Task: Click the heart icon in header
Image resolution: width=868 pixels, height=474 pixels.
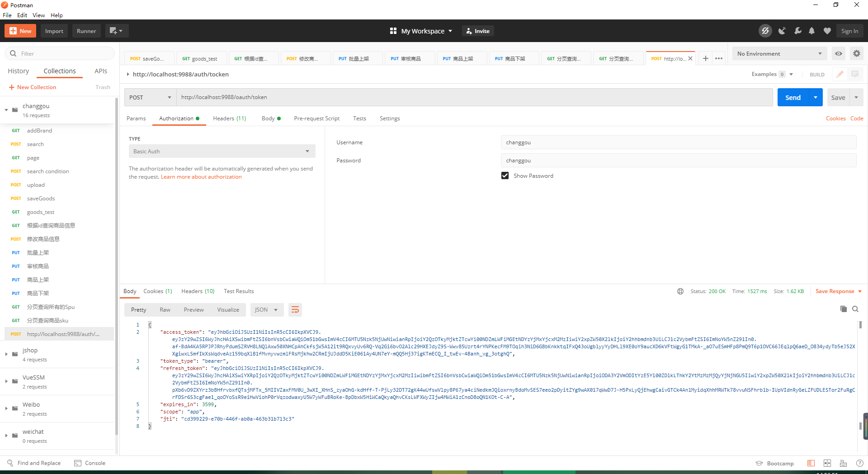Action: (827, 31)
